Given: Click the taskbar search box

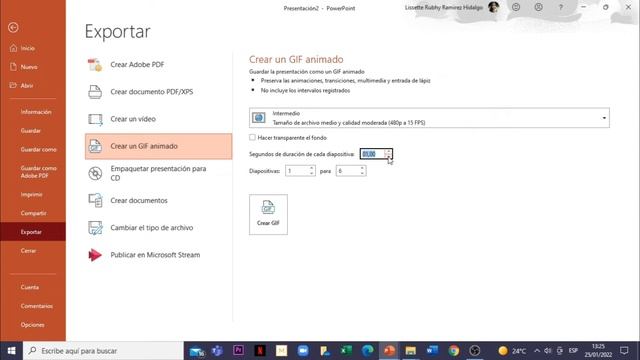Looking at the screenshot, I should pos(103,351).
